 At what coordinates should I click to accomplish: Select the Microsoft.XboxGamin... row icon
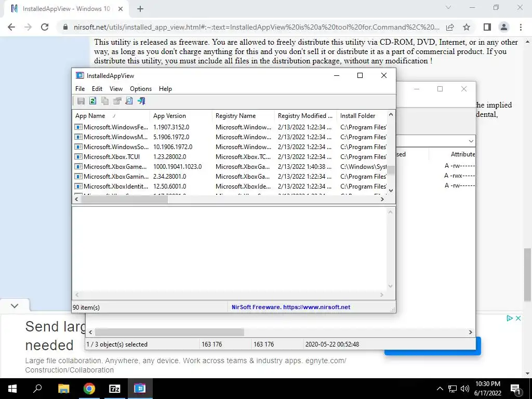tap(78, 177)
